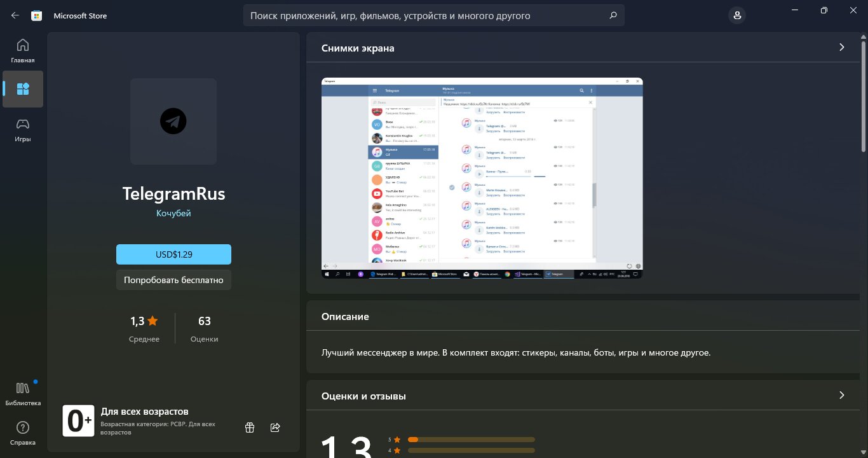Click the Для всех возрастов label

(145, 411)
